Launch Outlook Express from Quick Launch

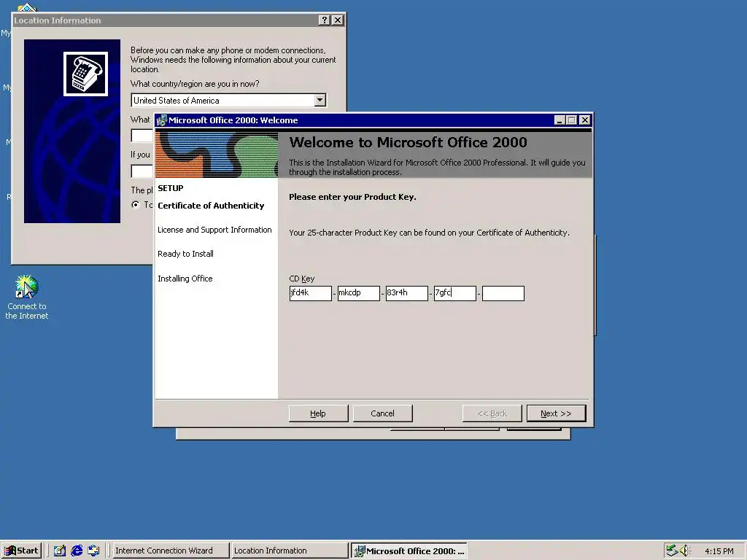(94, 551)
